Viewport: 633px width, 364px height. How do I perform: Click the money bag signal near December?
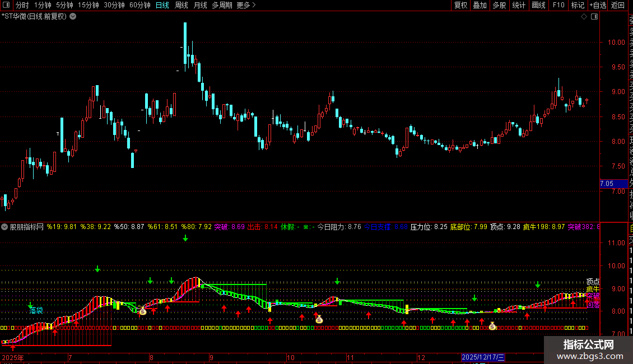click(492, 326)
